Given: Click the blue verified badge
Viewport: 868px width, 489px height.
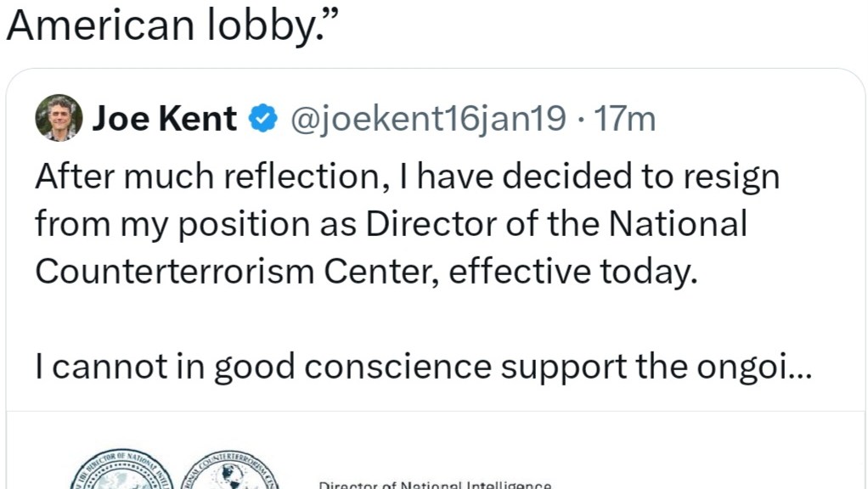Looking at the screenshot, I should pos(263,120).
